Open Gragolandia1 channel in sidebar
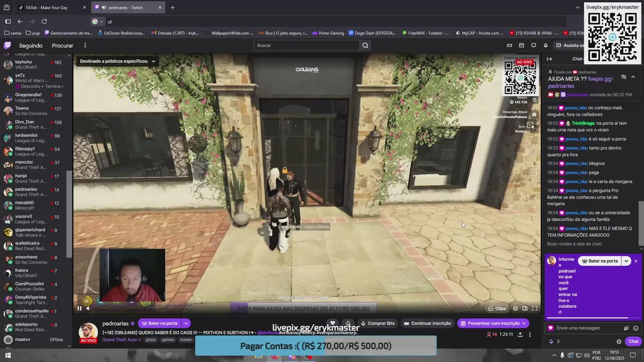Viewport: 644px width, 362px height. click(x=33, y=98)
